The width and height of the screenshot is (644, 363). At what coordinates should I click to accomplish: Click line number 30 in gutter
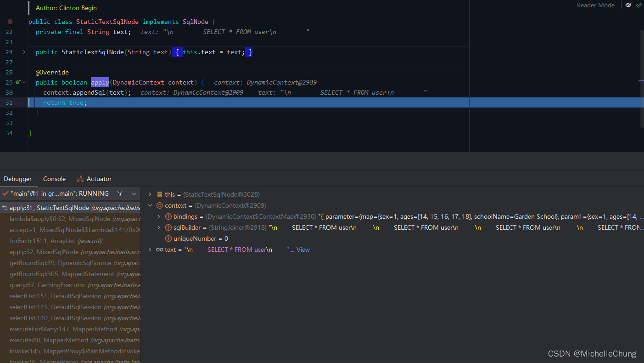coord(9,92)
